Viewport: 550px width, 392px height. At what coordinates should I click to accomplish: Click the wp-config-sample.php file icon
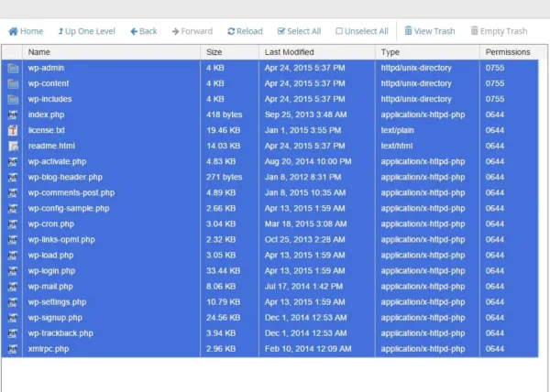pos(13,209)
